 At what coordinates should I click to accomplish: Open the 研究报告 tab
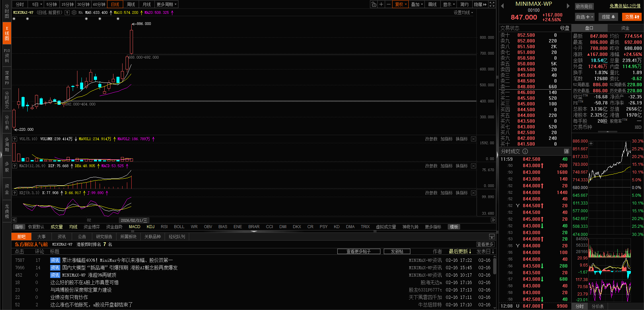[x=104, y=237]
